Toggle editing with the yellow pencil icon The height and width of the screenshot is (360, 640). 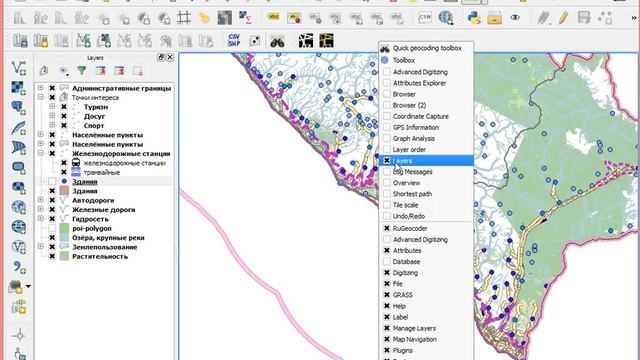coord(564,18)
